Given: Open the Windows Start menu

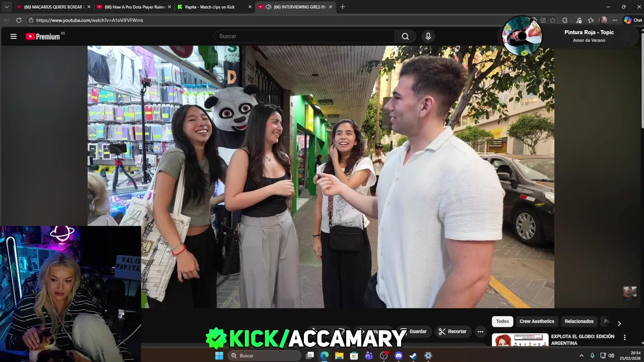Looking at the screenshot, I should pyautogui.click(x=219, y=355).
